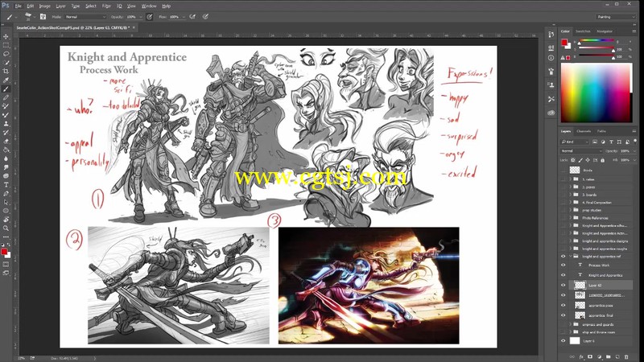This screenshot has width=644, height=362.
Task: Enable airbrush mode in options bar
Action: [x=192, y=16]
